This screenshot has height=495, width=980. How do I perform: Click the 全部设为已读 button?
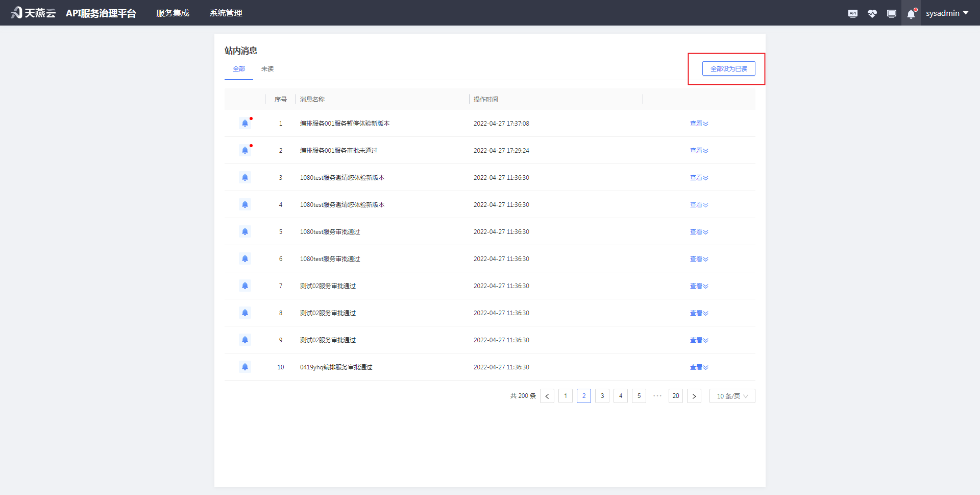(x=729, y=68)
